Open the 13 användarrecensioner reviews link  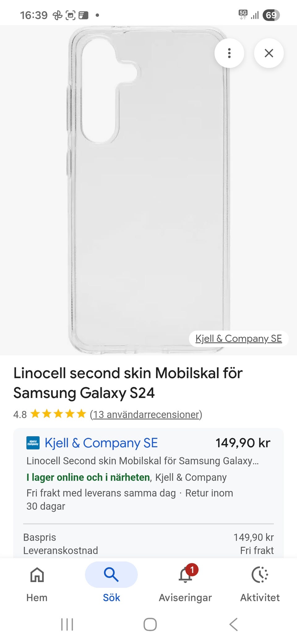[x=146, y=414]
